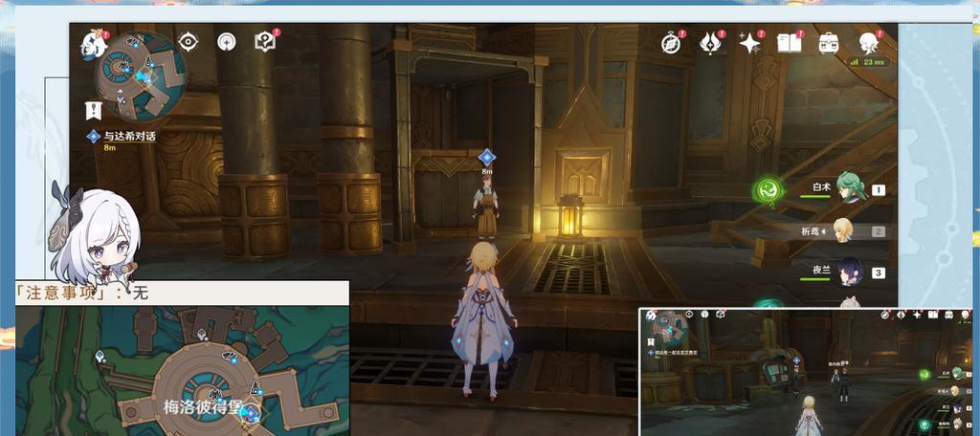Open the events compass icon
Screen dimensions: 980x436
point(671,42)
